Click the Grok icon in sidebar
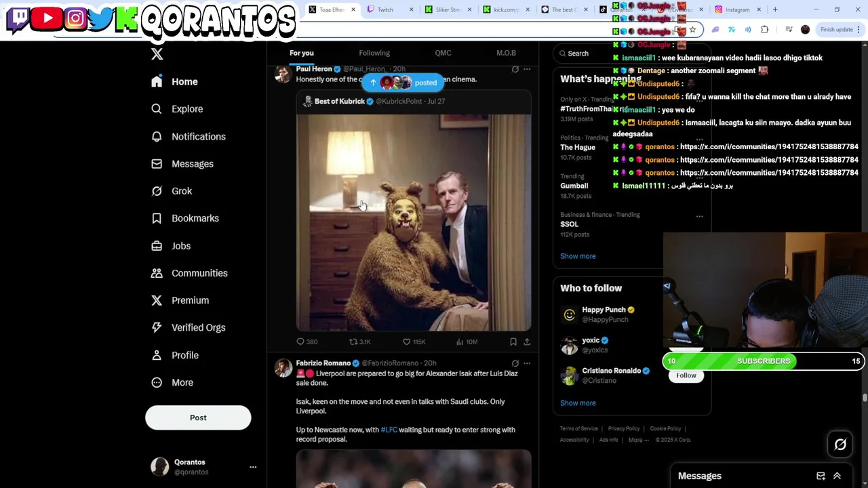The image size is (868, 488). pos(157,191)
